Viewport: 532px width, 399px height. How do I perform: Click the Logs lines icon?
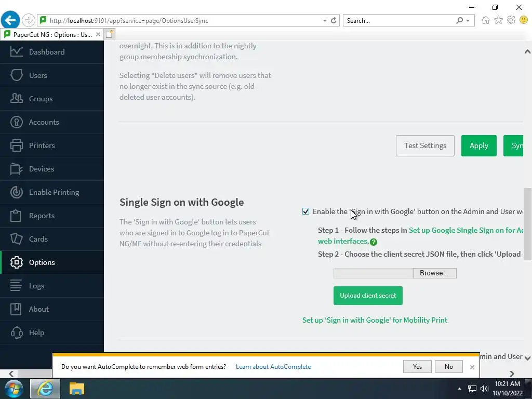16,286
